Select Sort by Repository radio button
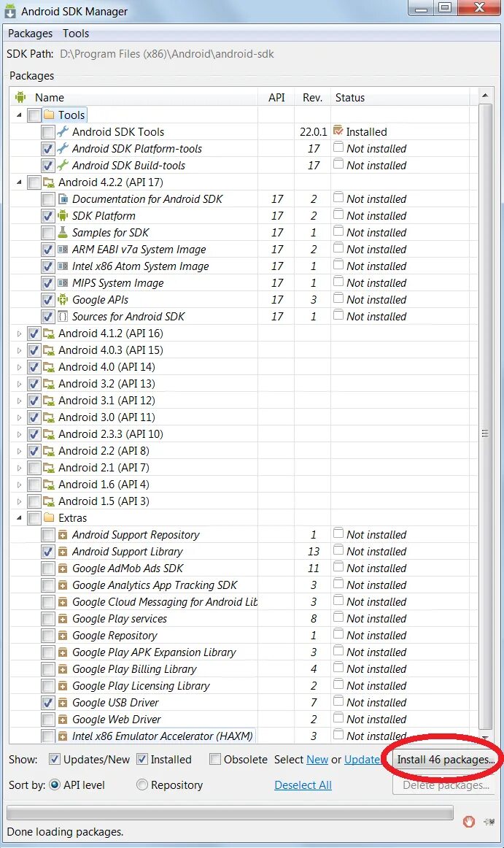The height and width of the screenshot is (848, 504). [x=142, y=785]
